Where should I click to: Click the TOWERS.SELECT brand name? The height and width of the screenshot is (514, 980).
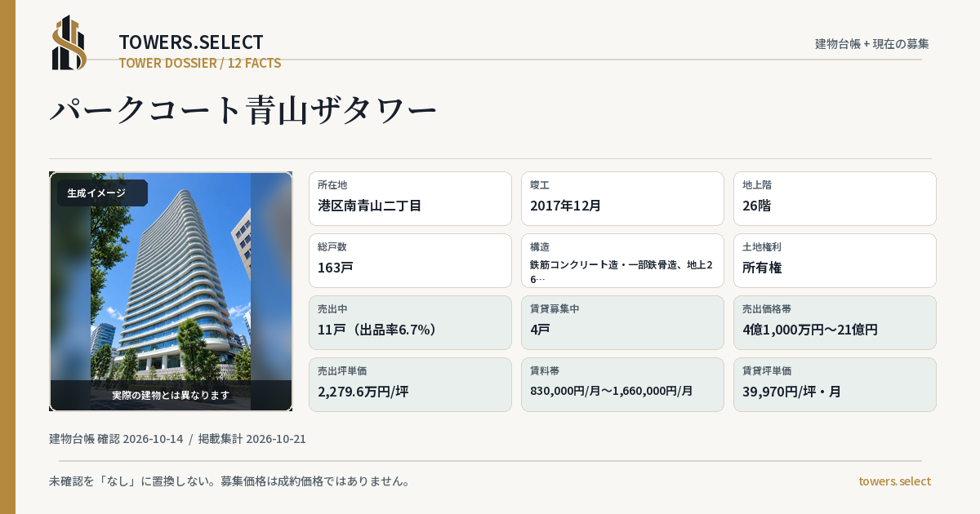191,42
